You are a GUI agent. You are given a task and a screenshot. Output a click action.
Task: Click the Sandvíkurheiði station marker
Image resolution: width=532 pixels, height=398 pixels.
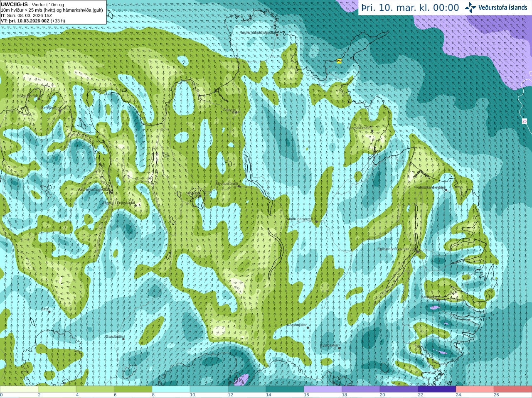point(372,131)
